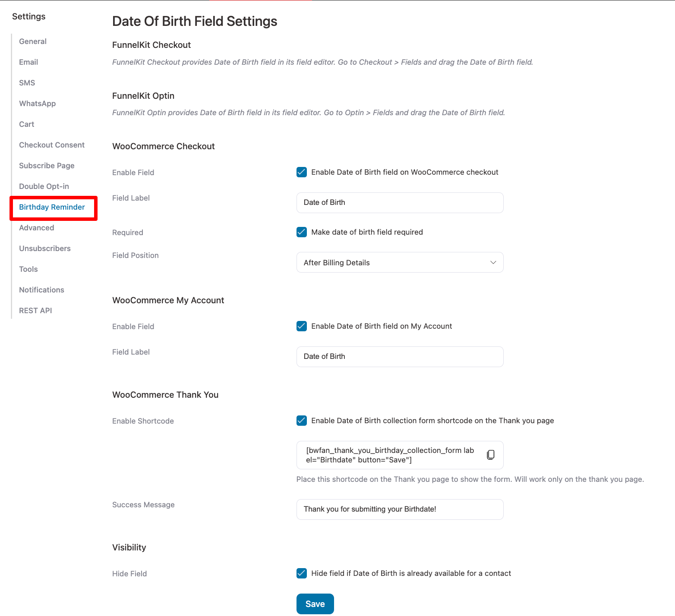Toggle Make date of birth field required
This screenshot has height=616, width=675.
tap(302, 232)
